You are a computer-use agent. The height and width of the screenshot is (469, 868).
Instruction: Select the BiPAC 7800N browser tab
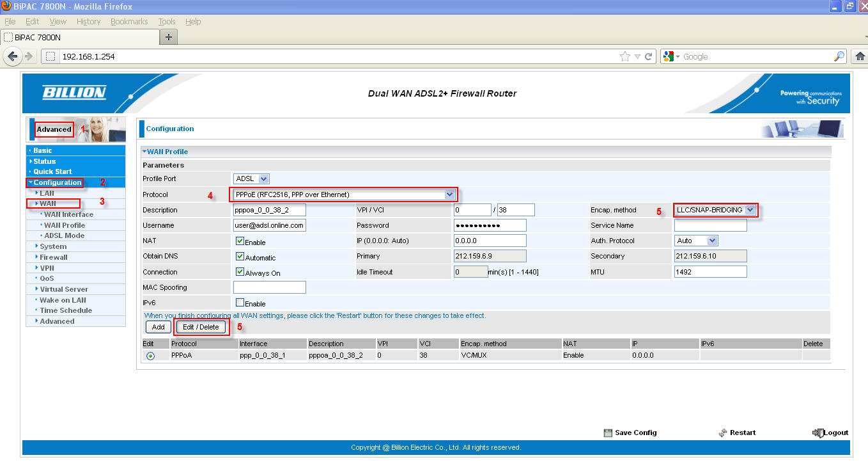(x=79, y=37)
